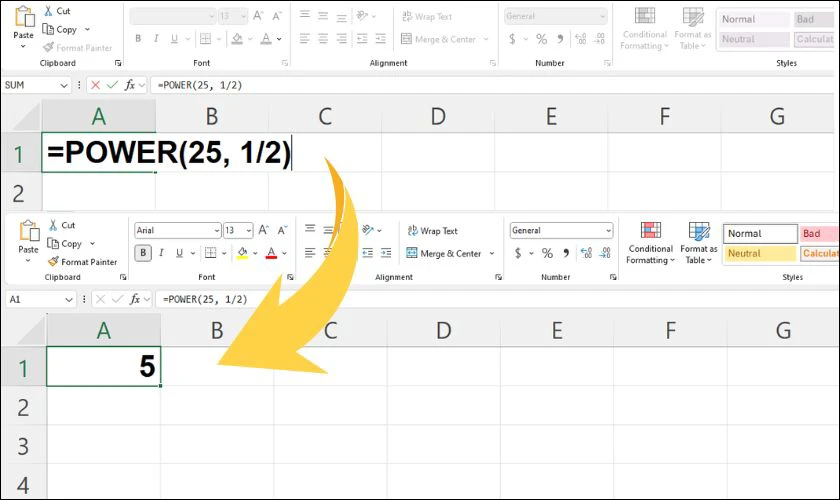The width and height of the screenshot is (840, 500).
Task: Toggle Underline in the greyed upper ribbon
Action: coord(174,39)
